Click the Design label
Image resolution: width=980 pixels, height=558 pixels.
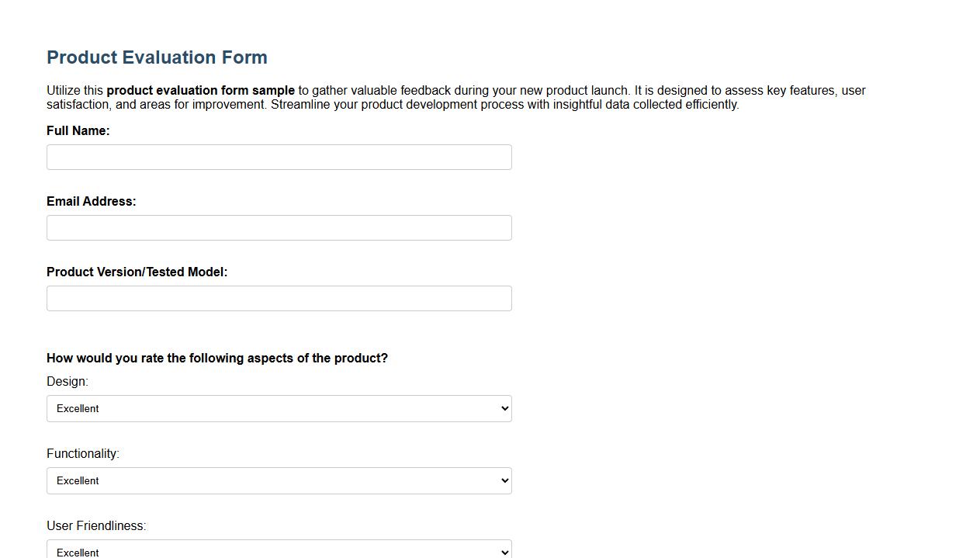[67, 381]
